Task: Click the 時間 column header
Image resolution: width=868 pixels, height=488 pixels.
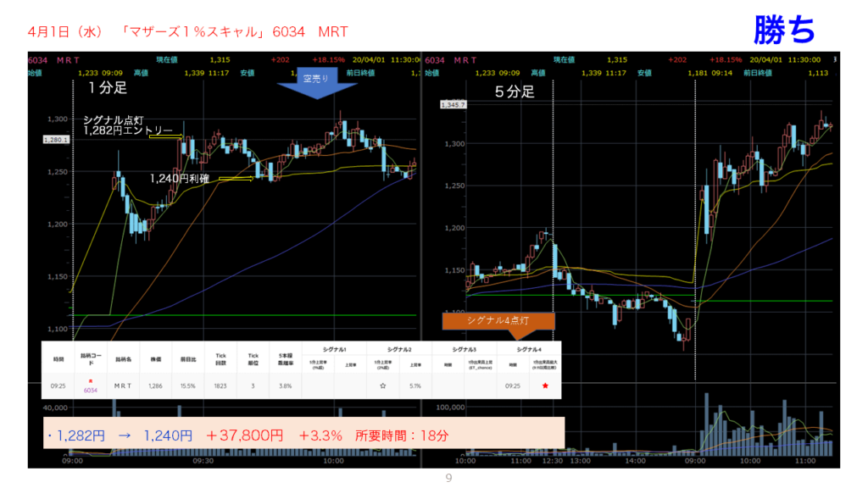Action: point(58,359)
